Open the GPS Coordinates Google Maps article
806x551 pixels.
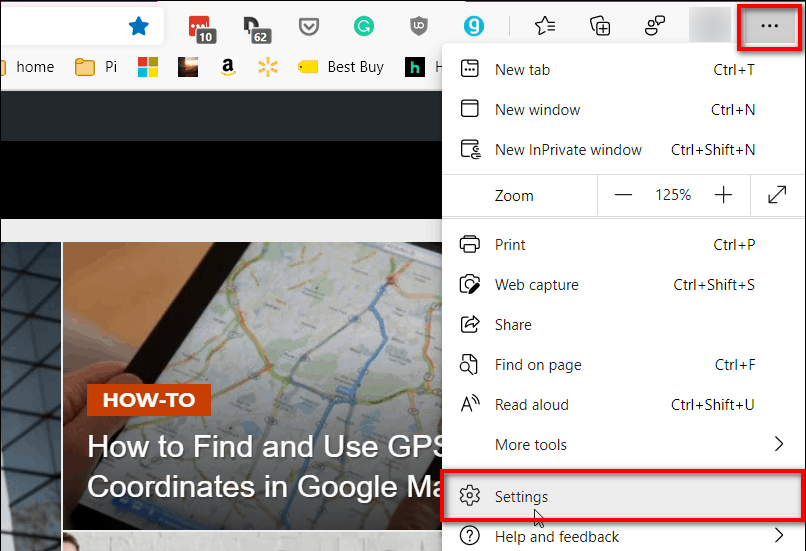coord(265,466)
